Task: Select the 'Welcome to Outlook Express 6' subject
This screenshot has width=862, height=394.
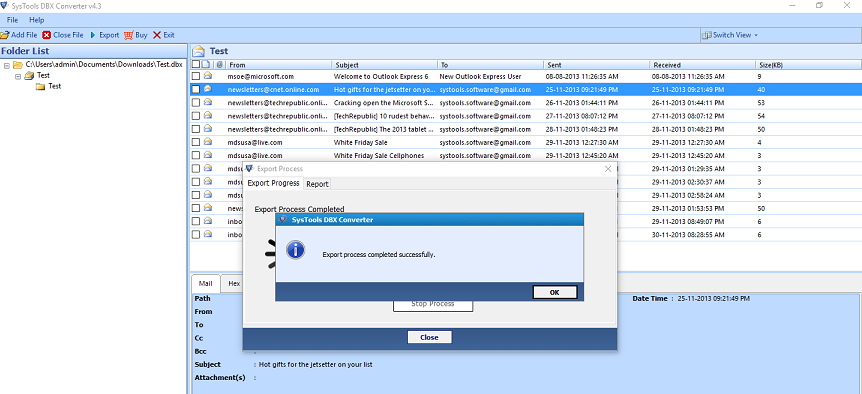Action: point(381,76)
